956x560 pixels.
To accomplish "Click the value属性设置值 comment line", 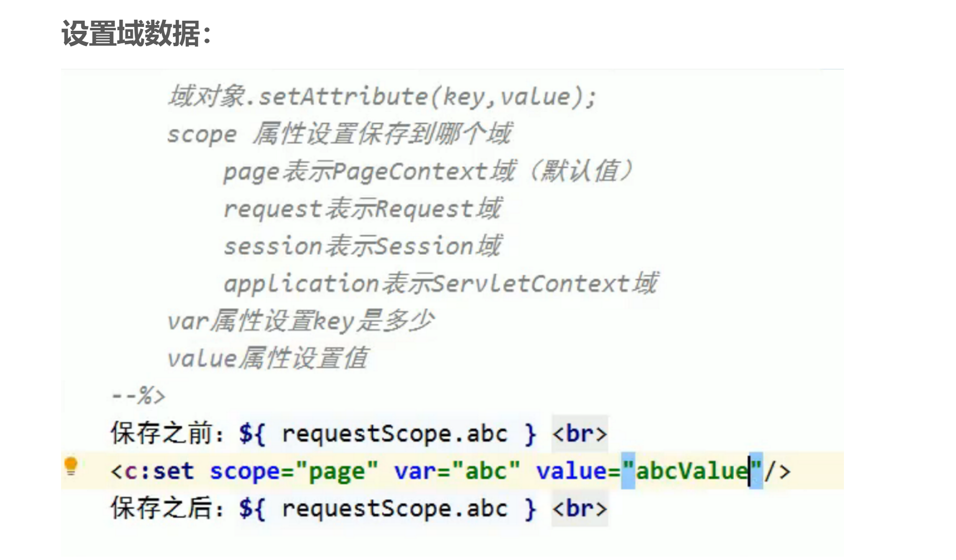I will tap(267, 358).
